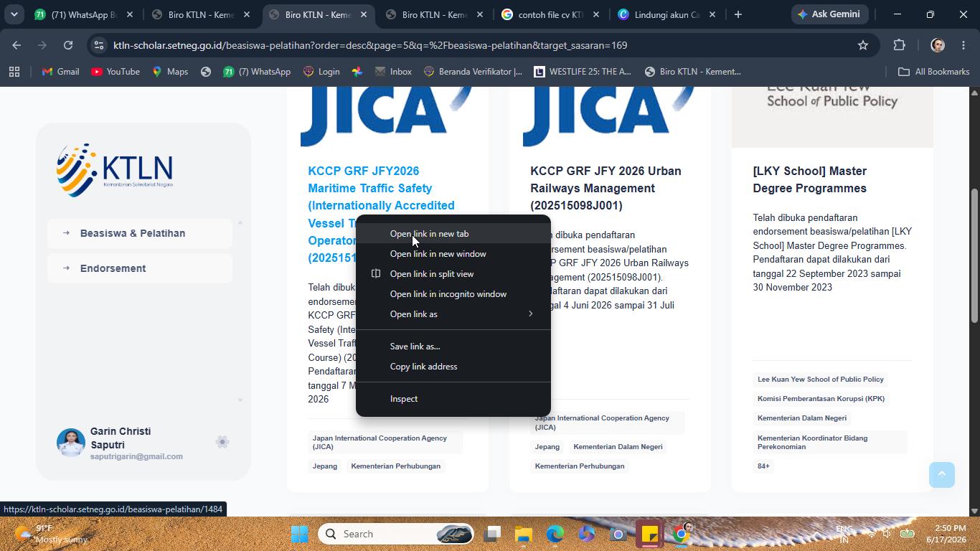Open the tab search dropdown arrow
The image size is (980, 551).
click(14, 14)
